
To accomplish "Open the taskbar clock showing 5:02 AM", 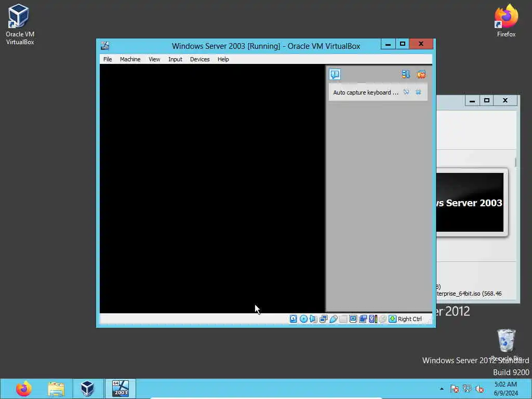I will coord(506,389).
